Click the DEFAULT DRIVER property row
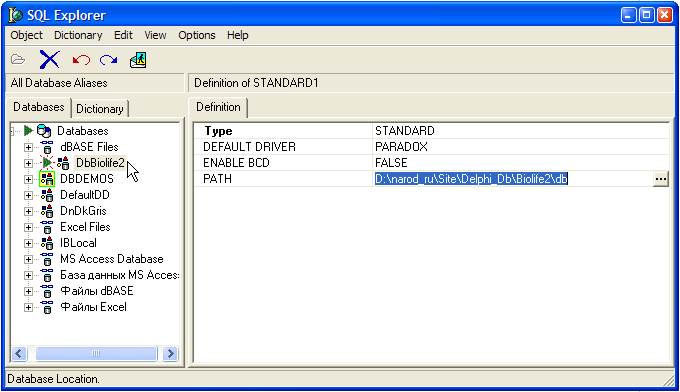This screenshot has height=392, width=680. pyautogui.click(x=432, y=147)
